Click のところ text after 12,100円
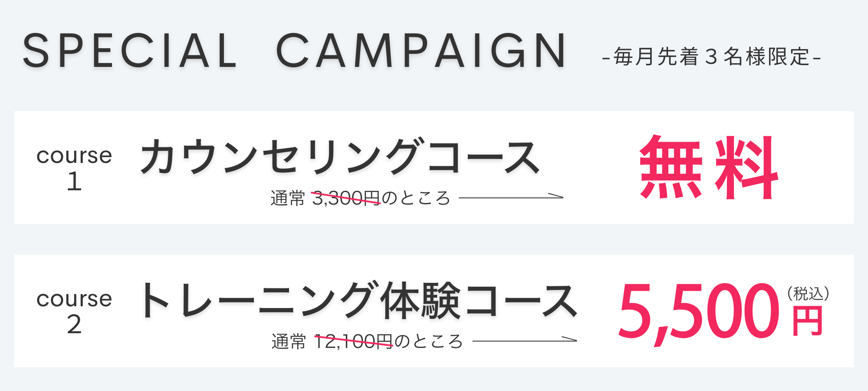Viewport: 868px width, 391px height. [429, 341]
